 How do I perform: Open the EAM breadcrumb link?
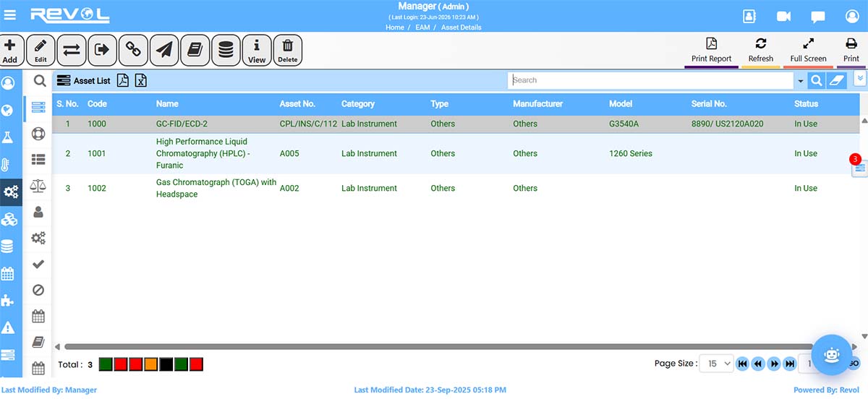pyautogui.click(x=422, y=27)
